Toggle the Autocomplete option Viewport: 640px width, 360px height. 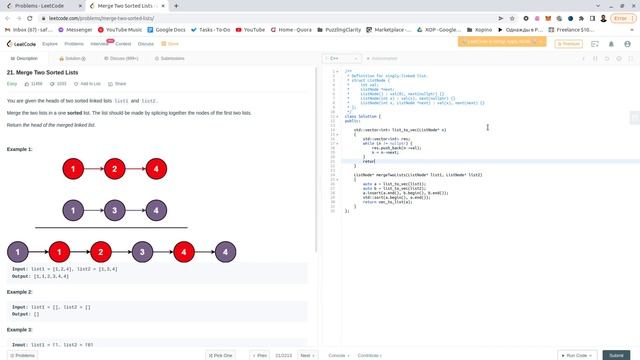[382, 58]
